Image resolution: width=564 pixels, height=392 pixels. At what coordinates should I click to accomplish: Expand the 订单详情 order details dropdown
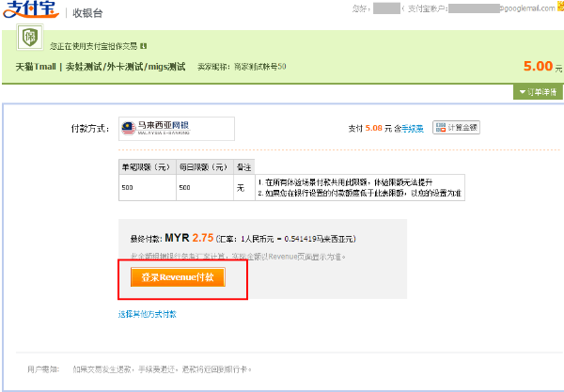(537, 92)
